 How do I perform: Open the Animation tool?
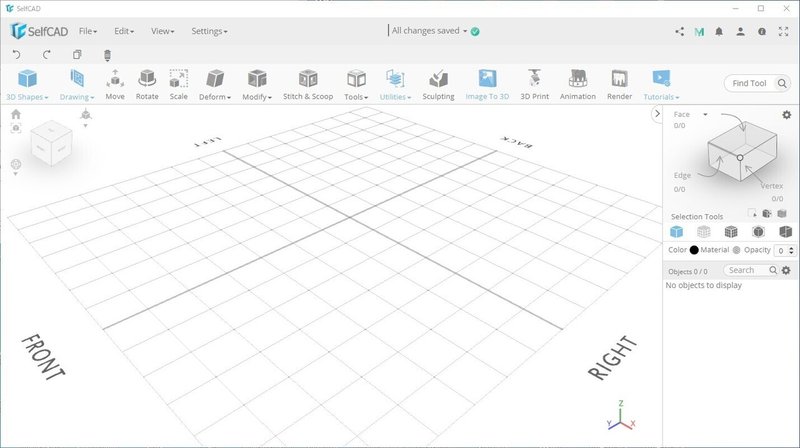[578, 85]
